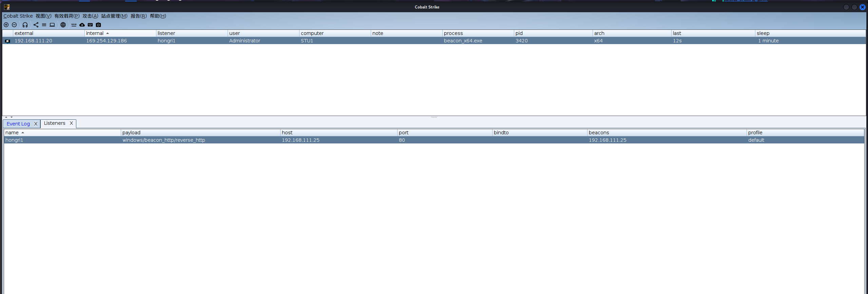Sort listeners by bindto column

[540, 133]
